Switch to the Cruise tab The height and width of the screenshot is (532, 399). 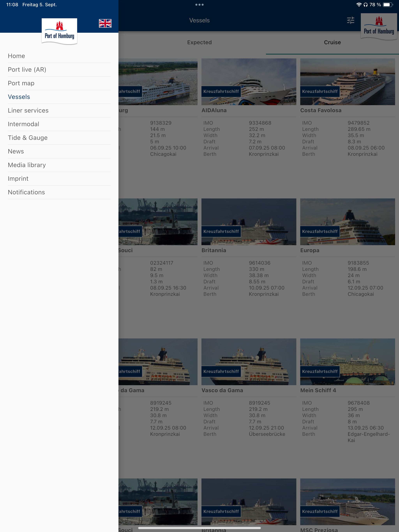[x=332, y=42]
